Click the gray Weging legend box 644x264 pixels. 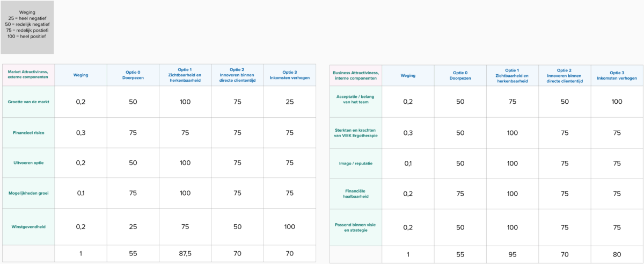pos(27,27)
